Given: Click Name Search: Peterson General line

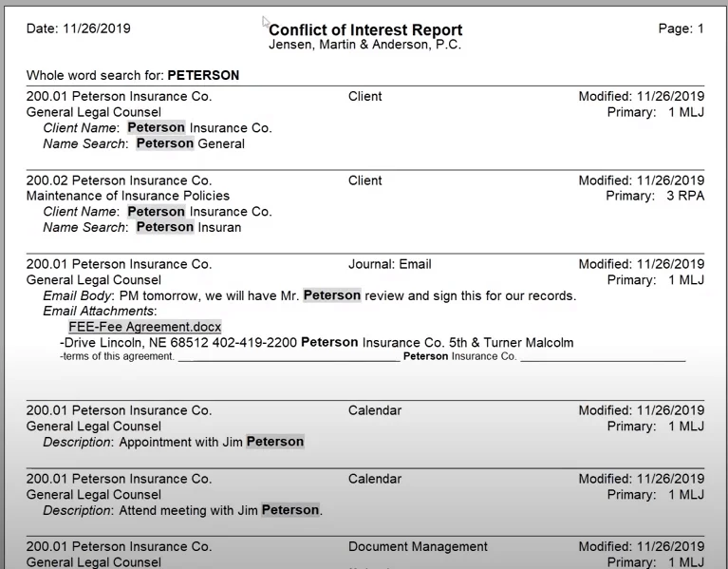Looking at the screenshot, I should click(144, 143).
